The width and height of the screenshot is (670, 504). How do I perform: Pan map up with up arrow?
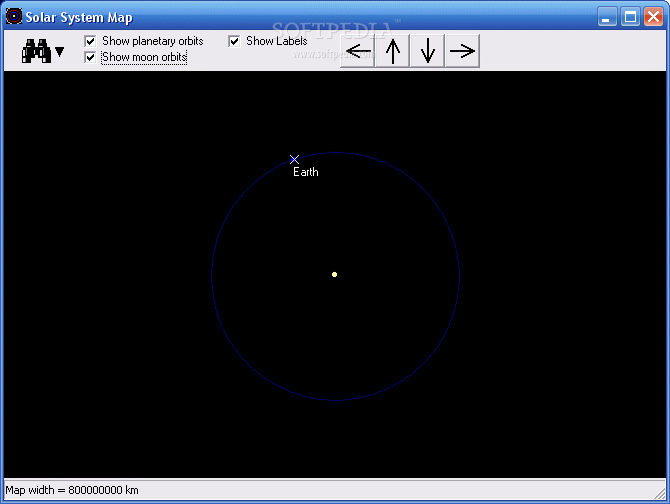393,51
